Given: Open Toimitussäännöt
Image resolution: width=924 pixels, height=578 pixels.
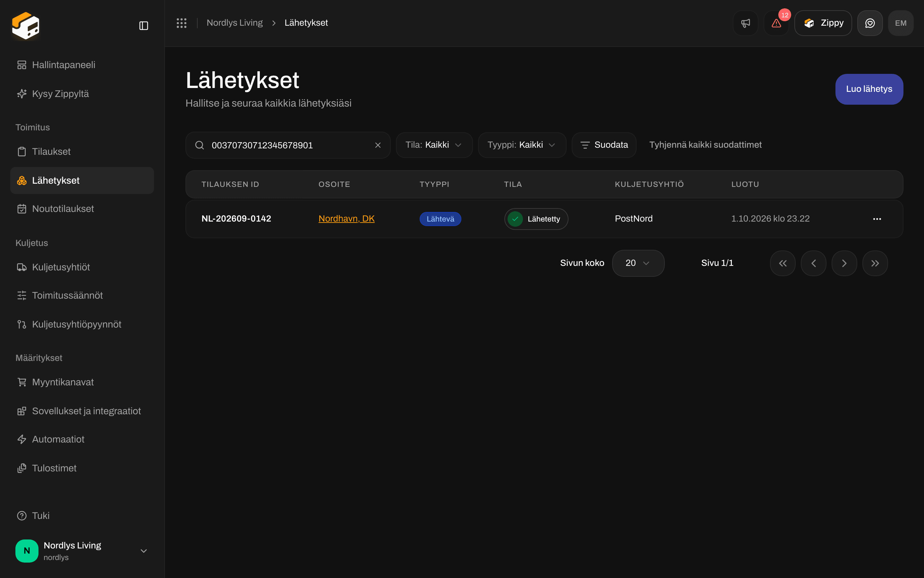Looking at the screenshot, I should pos(82,295).
